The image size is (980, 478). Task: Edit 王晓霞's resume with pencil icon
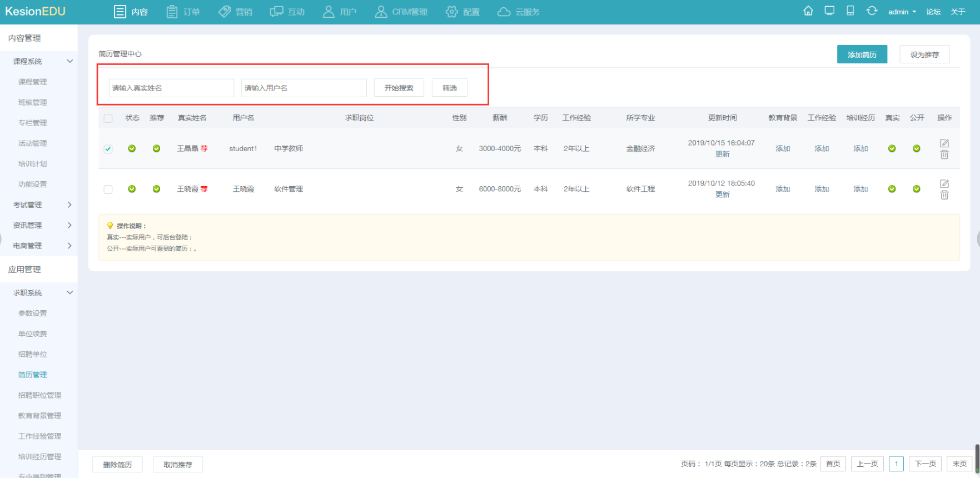tap(944, 184)
